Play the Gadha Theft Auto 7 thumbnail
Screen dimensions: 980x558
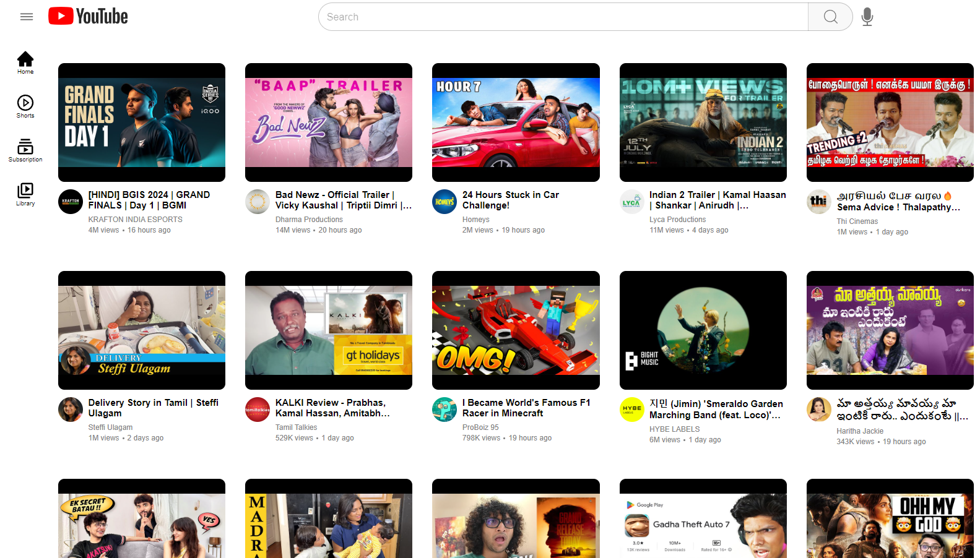click(703, 518)
